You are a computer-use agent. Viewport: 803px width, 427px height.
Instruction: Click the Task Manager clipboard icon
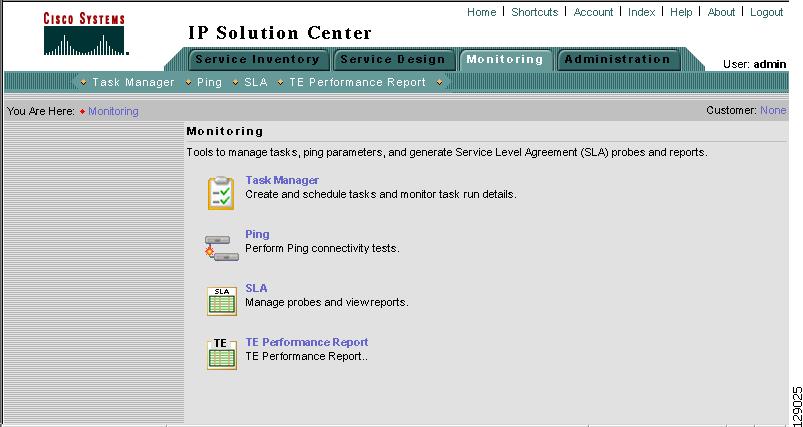pyautogui.click(x=221, y=193)
